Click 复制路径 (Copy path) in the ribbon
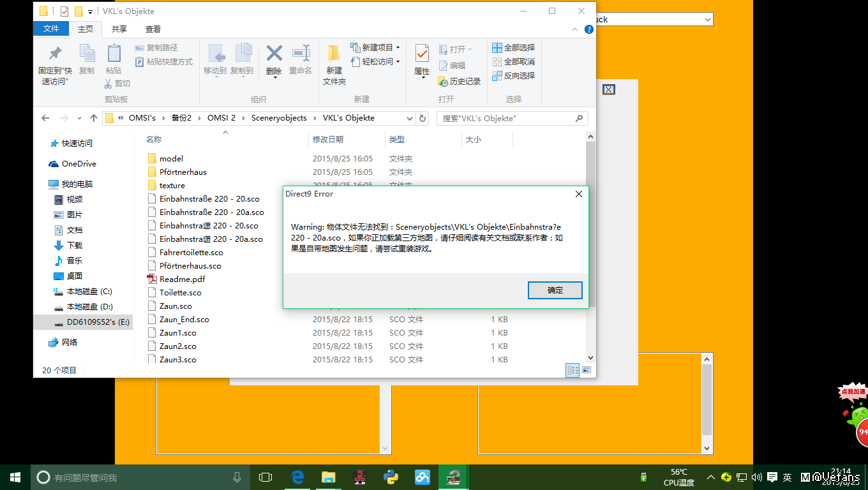 [156, 48]
